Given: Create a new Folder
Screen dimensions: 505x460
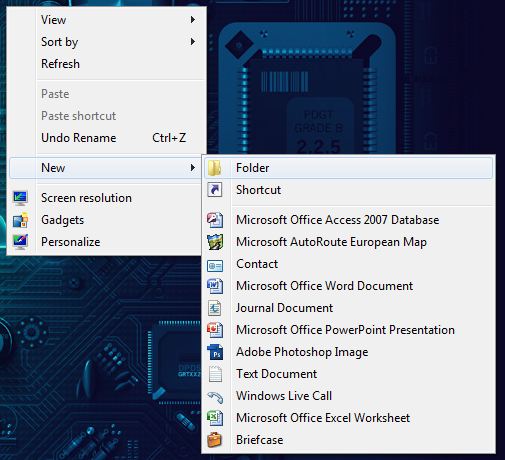Looking at the screenshot, I should pyautogui.click(x=348, y=168).
